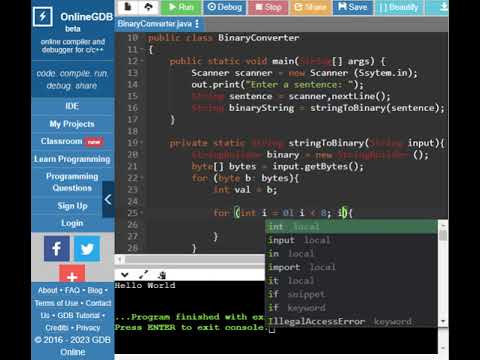Run the program with Run button
Viewport: 480px width, 360px height.
181,7
